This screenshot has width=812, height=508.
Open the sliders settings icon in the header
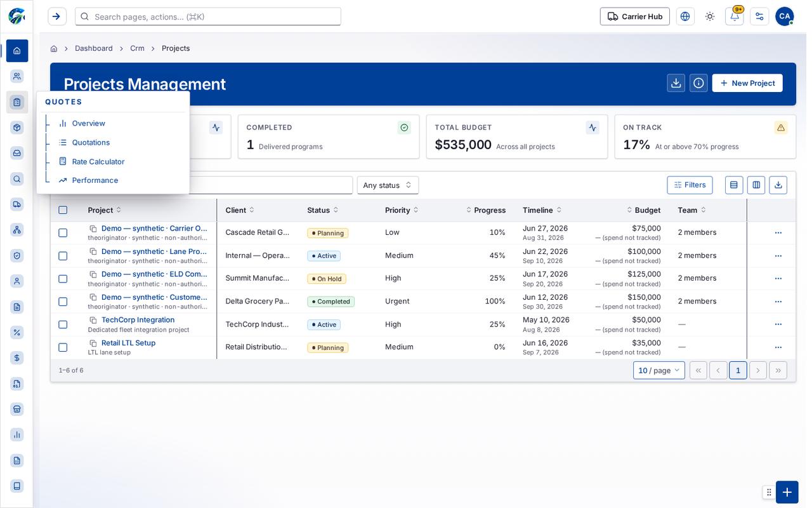pos(759,17)
